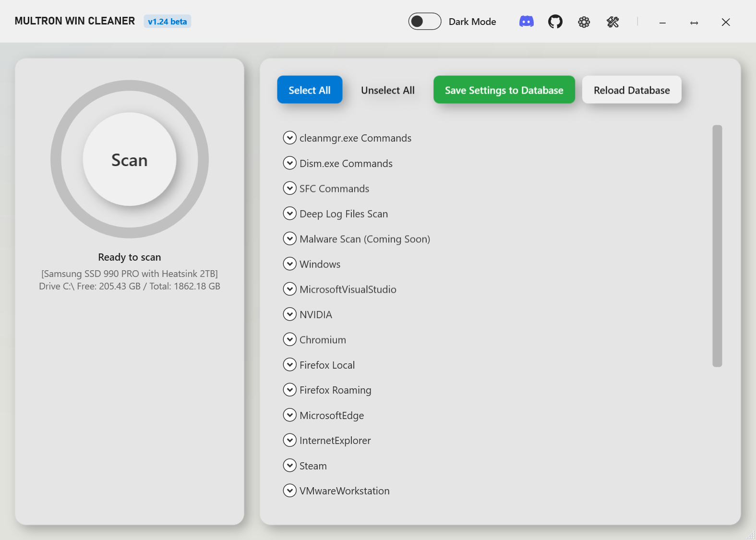Expand Dism.exe Commands section
Image resolution: width=756 pixels, height=540 pixels.
[x=289, y=163]
